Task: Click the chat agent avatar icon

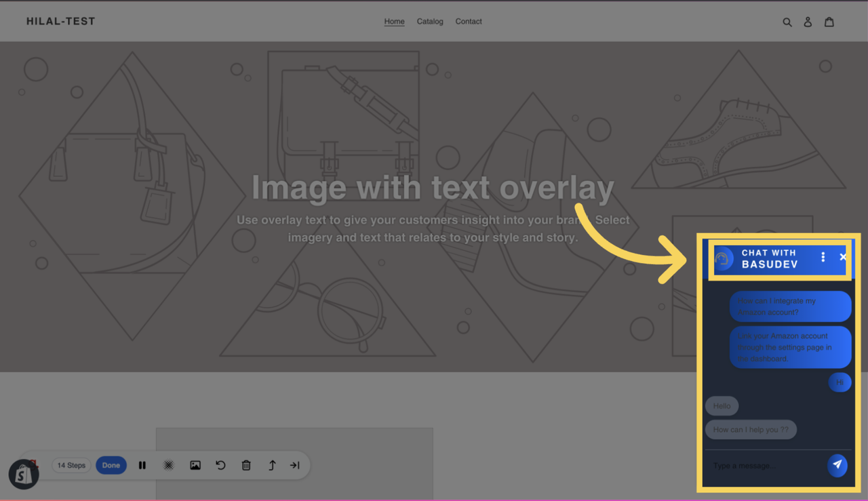Action: click(723, 258)
